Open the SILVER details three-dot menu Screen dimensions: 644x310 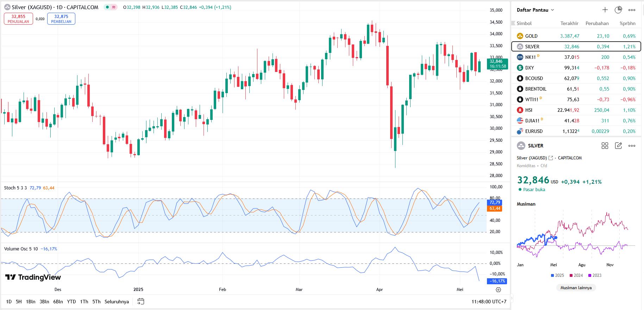tap(632, 146)
